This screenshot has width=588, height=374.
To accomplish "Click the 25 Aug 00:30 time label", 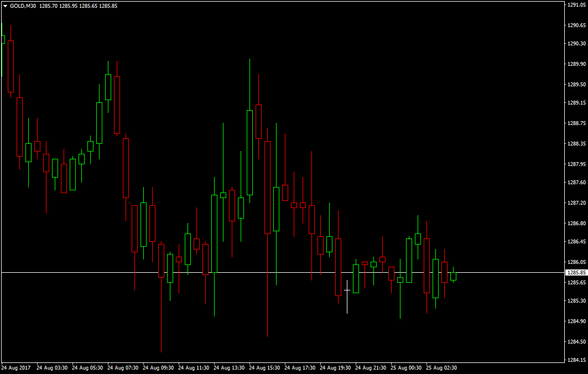I will [406, 367].
